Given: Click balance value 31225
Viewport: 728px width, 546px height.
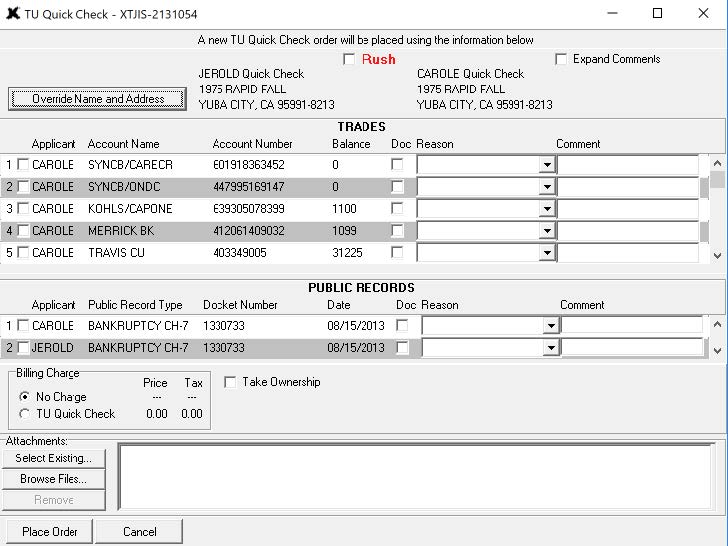Looking at the screenshot, I should [347, 253].
